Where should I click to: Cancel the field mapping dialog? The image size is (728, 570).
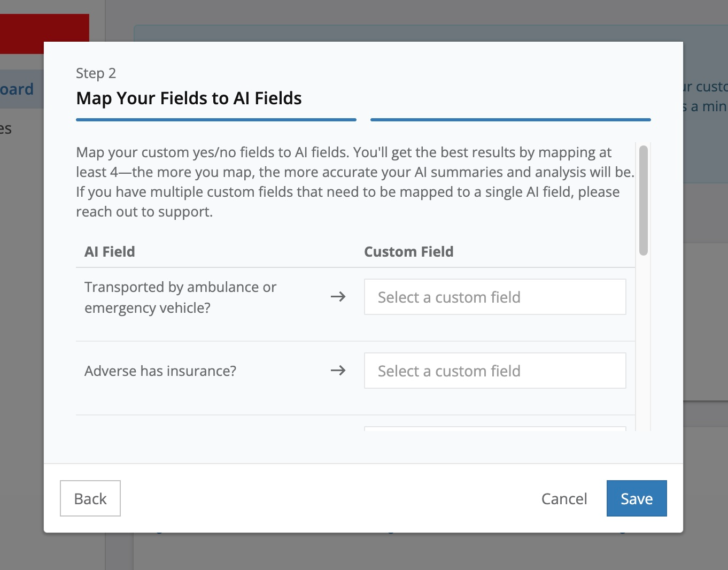(564, 498)
